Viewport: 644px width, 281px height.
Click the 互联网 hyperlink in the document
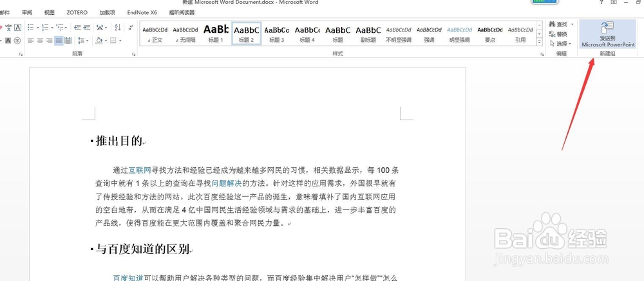coord(140,170)
